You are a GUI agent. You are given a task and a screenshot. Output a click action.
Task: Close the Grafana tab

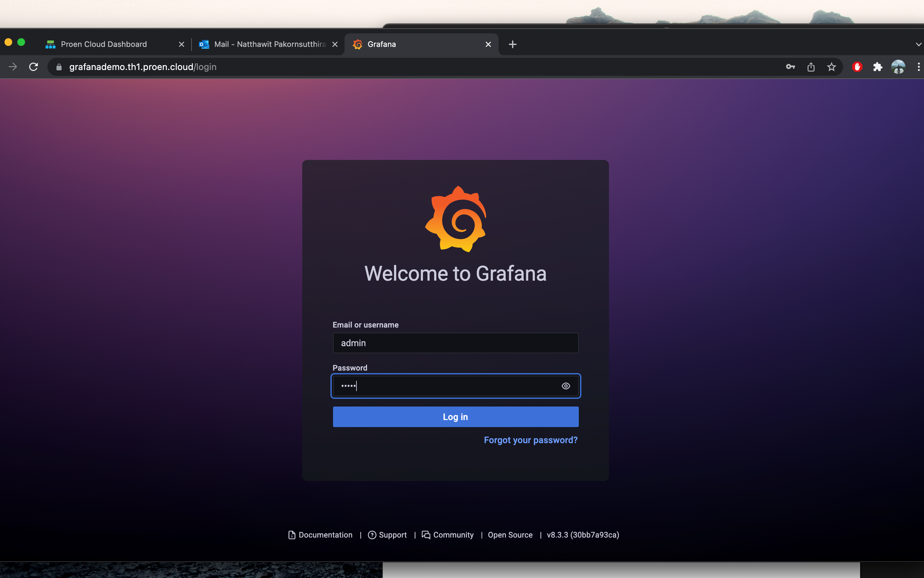click(488, 44)
